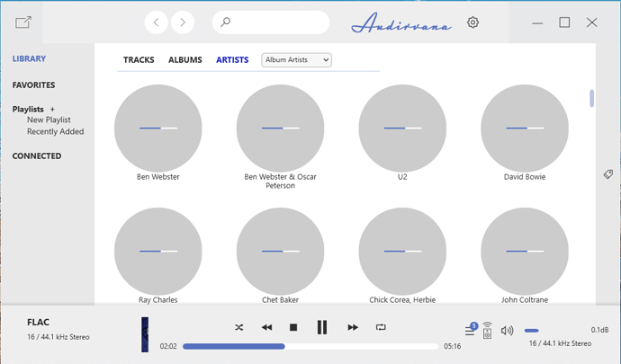The image size is (621, 364).
Task: Switch to the ARTISTS tab
Action: [232, 59]
